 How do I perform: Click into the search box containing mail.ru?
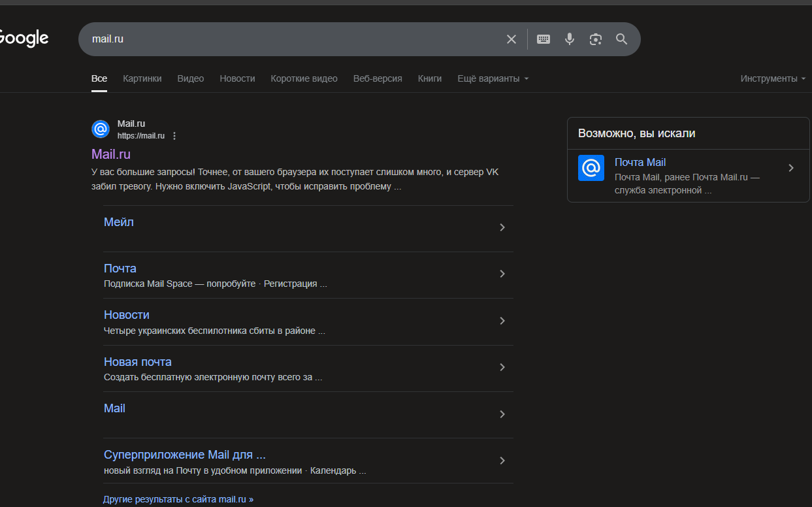(294, 39)
